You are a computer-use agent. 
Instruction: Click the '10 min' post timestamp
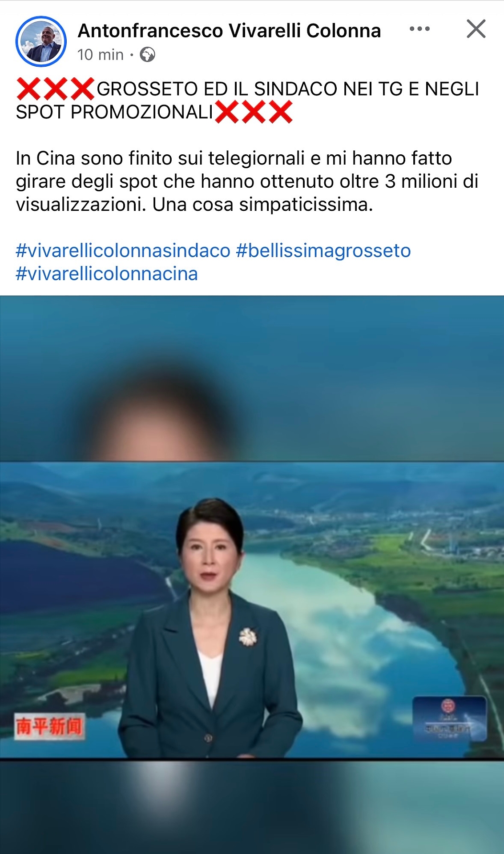[x=101, y=55]
